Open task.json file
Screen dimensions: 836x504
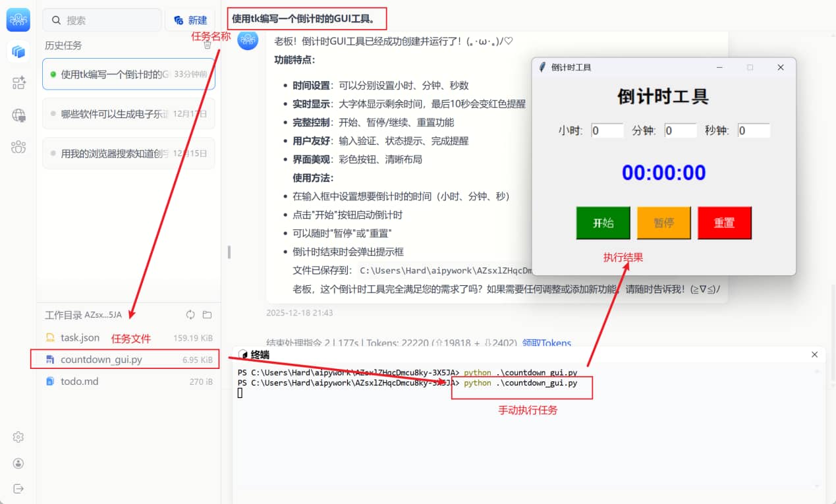click(128, 338)
